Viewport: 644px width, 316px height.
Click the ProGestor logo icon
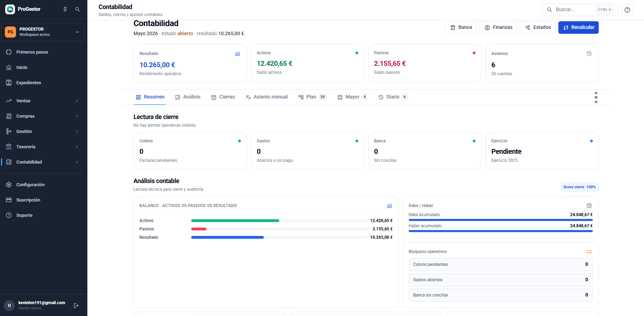click(x=10, y=9)
